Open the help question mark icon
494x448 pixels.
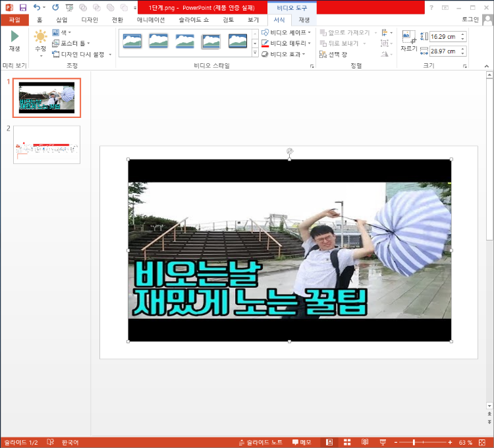[431, 7]
